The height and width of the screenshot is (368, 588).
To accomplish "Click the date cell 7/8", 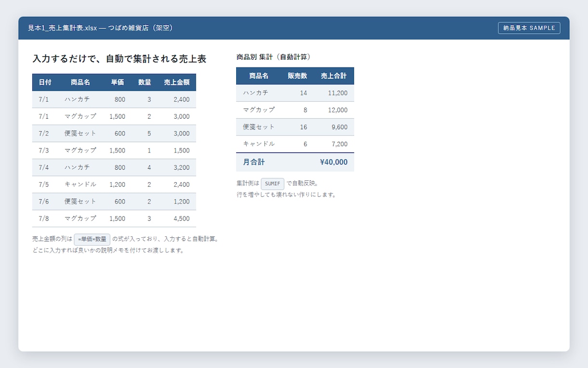I will click(x=44, y=218).
